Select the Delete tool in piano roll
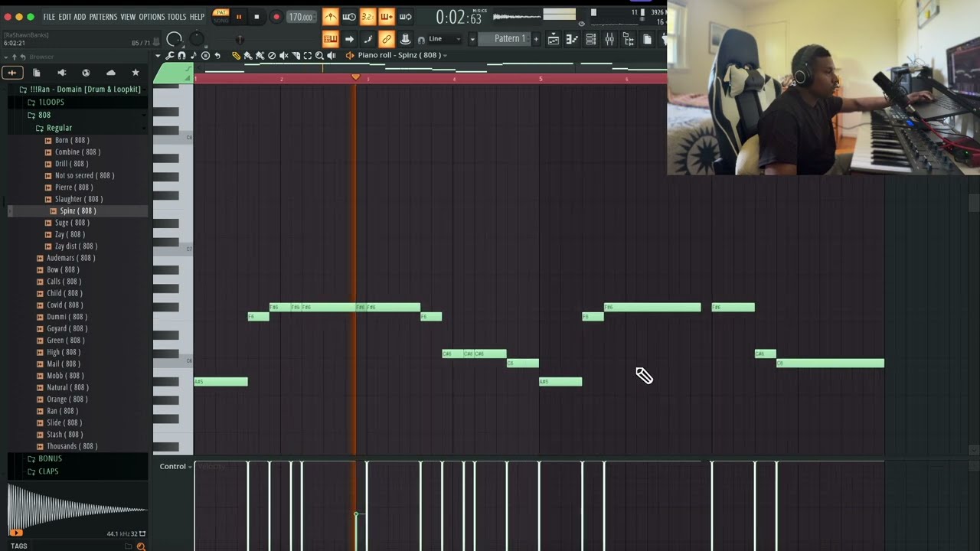This screenshot has width=980, height=551. point(272,55)
